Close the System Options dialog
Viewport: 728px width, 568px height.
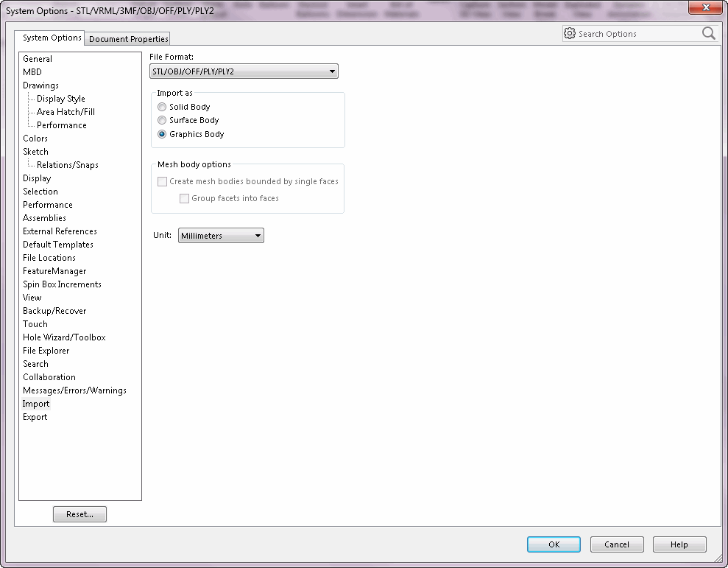tap(706, 7)
